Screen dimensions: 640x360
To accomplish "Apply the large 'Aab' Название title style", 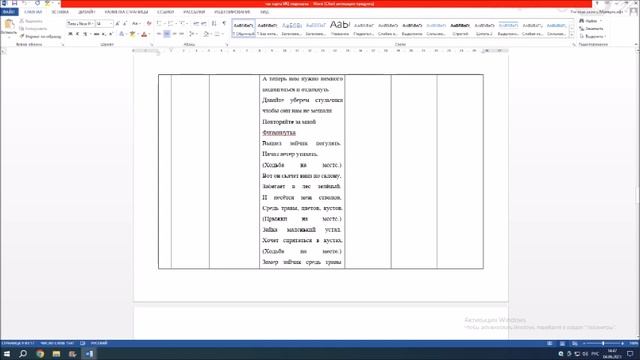I will click(x=340, y=28).
